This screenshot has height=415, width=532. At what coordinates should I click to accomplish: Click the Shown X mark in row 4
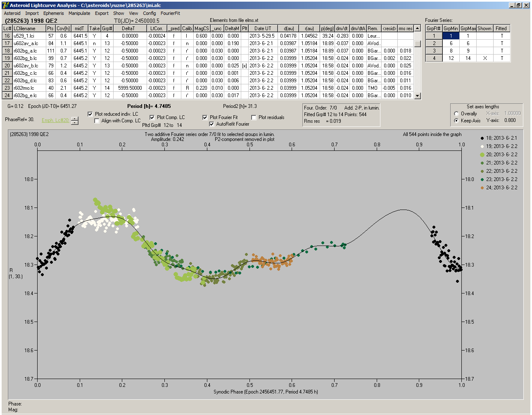tap(485, 58)
